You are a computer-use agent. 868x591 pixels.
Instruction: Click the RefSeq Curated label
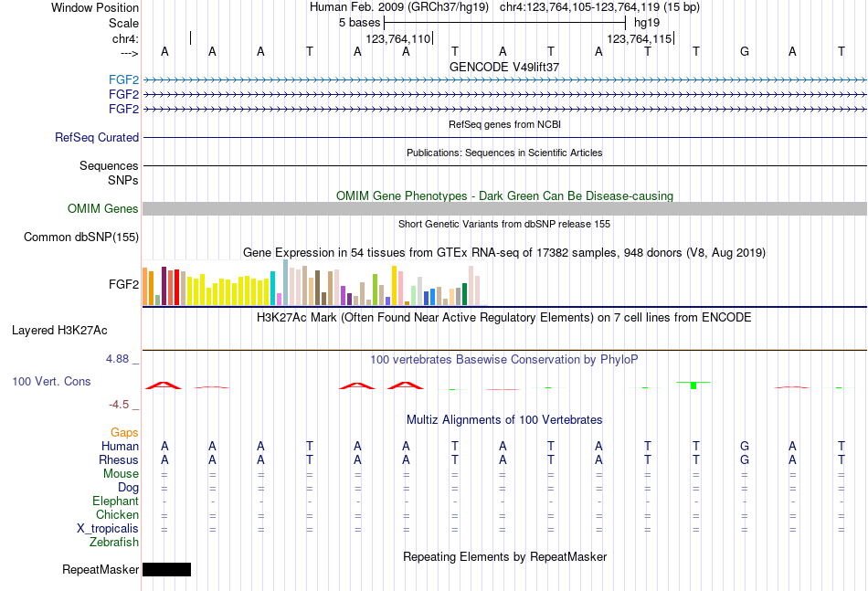click(x=97, y=137)
